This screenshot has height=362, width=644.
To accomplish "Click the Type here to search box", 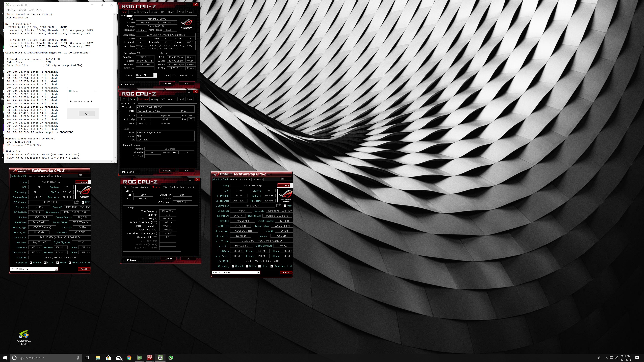I will (x=46, y=358).
